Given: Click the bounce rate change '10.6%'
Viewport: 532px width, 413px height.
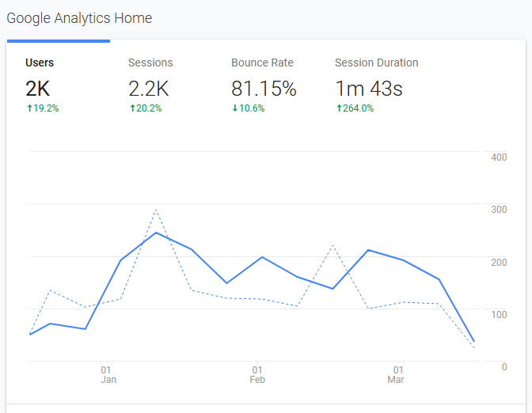Looking at the screenshot, I should pyautogui.click(x=249, y=108).
